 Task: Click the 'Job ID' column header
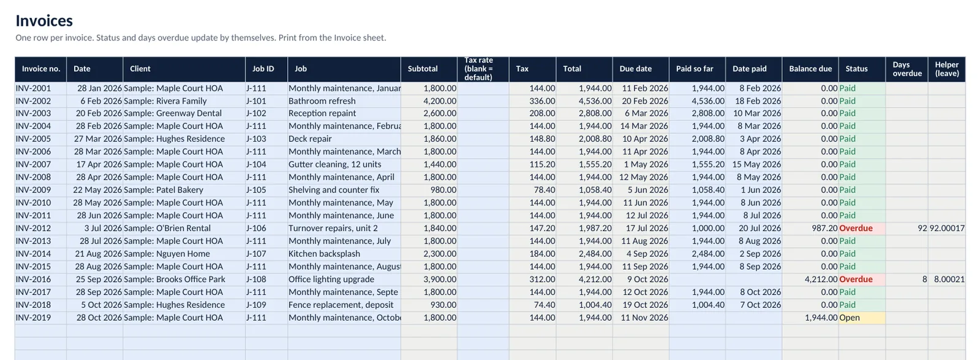[266, 69]
